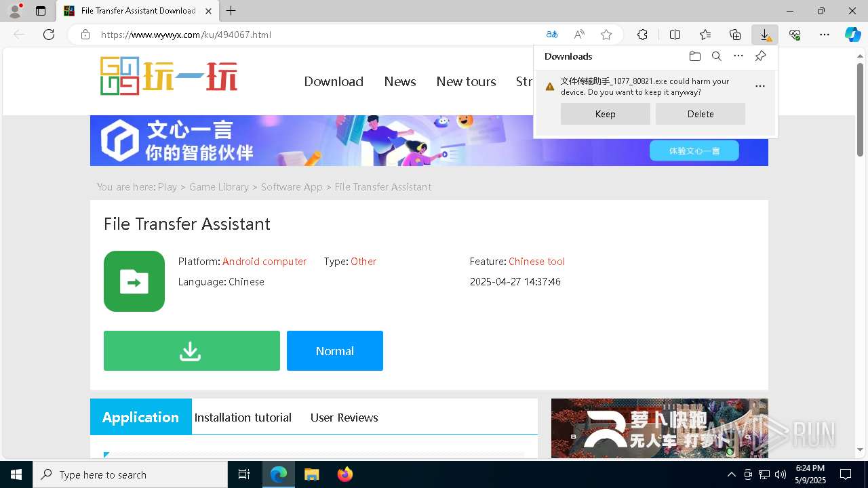Open Settings and more menu
The image size is (868, 488).
pyautogui.click(x=825, y=35)
